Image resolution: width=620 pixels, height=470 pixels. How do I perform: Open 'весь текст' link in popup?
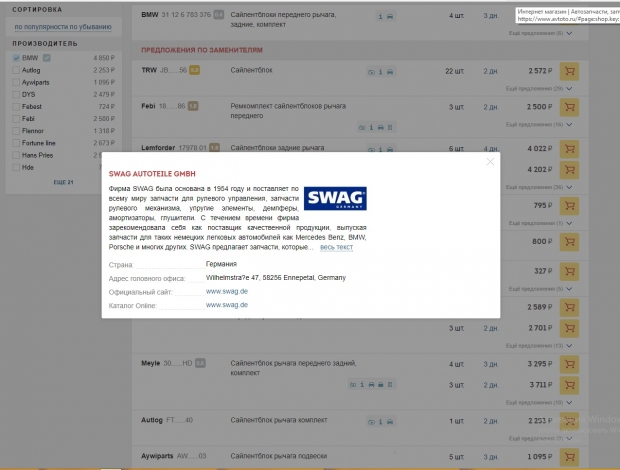coord(336,247)
